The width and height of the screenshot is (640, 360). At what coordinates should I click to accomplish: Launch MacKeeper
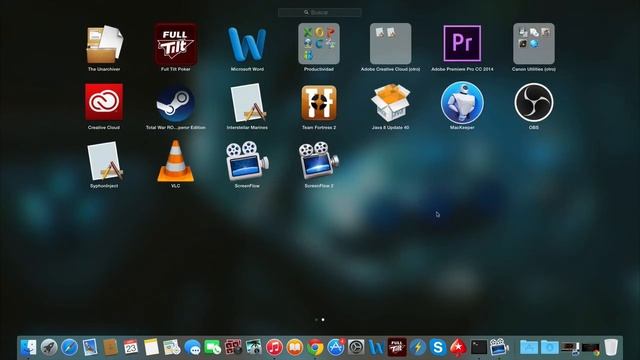coord(462,103)
